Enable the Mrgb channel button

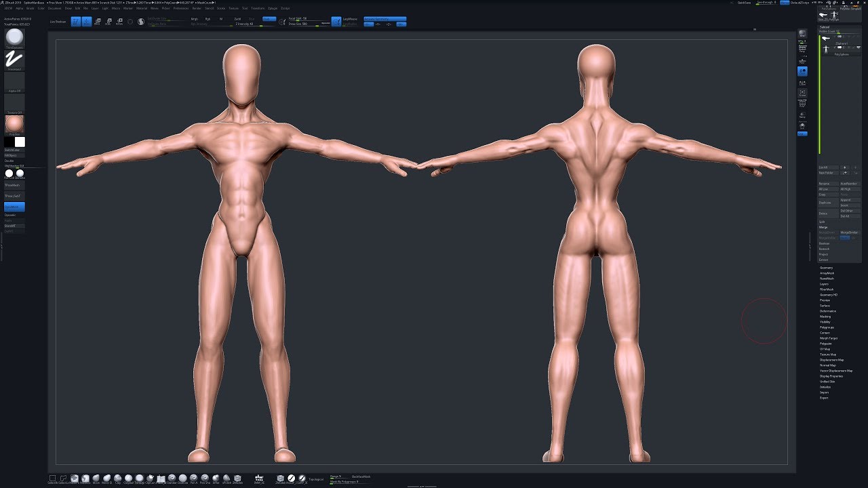(195, 19)
